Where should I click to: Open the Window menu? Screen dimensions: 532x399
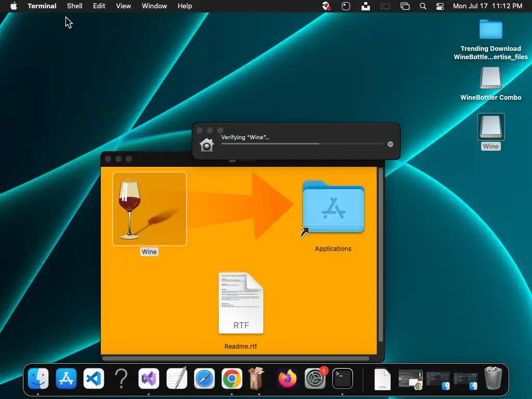pos(154,6)
